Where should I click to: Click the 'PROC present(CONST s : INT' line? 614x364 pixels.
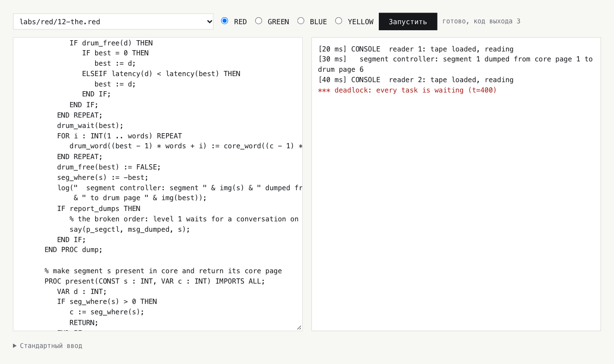(x=155, y=281)
